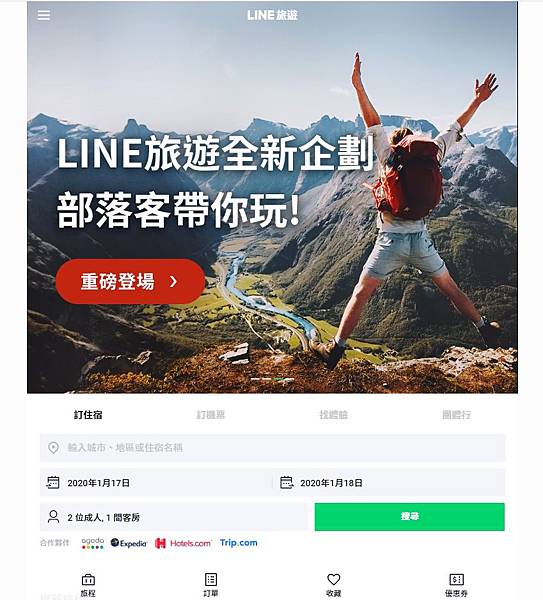Expand the 2 位成人, 1 間客房 selector
Screen dimensions: 543x600
174,517
